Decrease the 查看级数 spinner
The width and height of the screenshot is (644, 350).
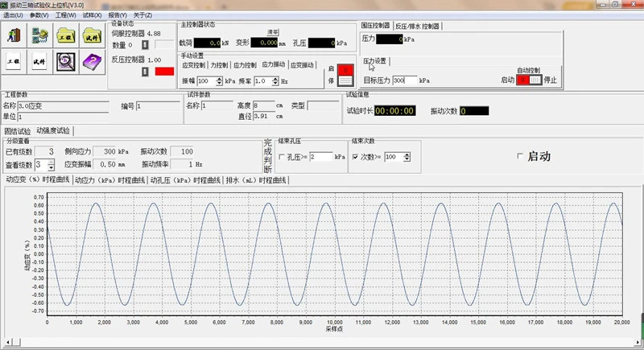tap(51, 167)
